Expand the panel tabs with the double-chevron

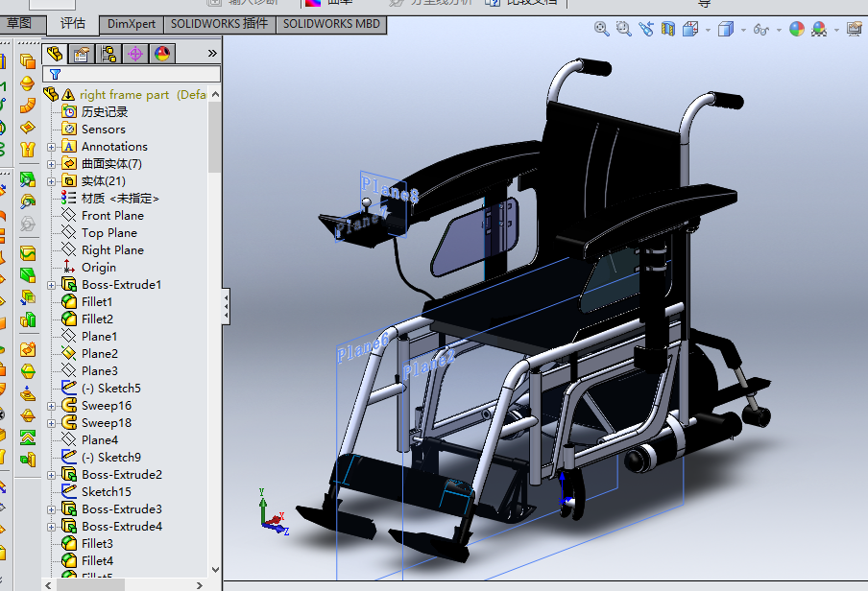coord(212,54)
